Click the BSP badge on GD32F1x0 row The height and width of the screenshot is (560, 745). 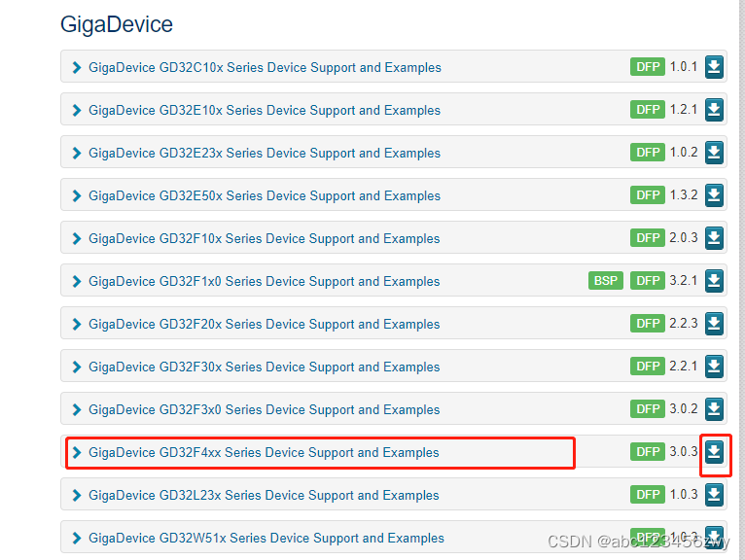click(605, 281)
